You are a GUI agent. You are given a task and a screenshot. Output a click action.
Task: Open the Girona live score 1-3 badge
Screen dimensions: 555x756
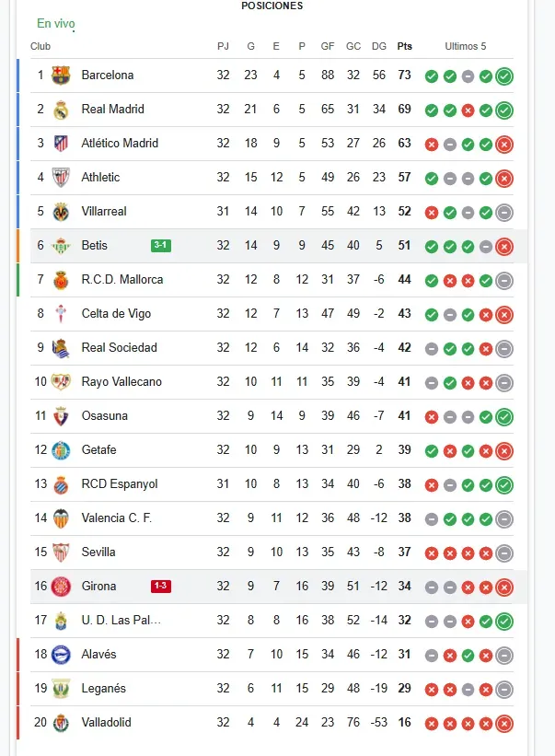[x=161, y=586]
